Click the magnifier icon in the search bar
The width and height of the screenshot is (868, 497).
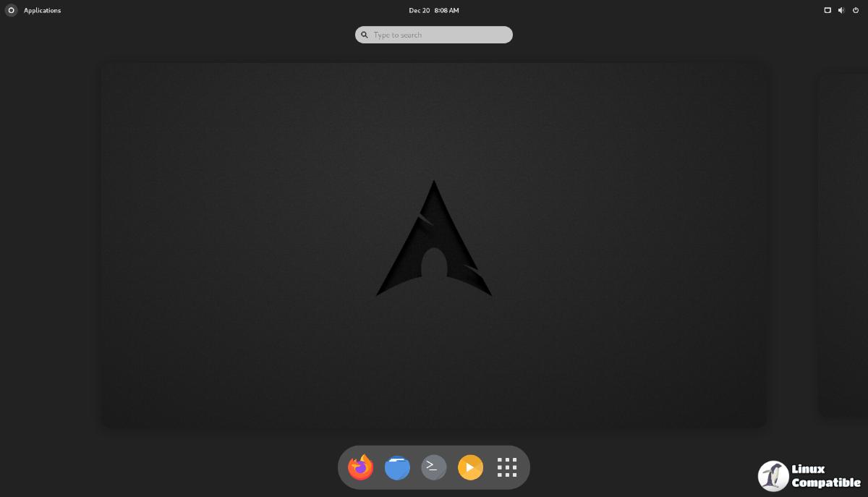pyautogui.click(x=365, y=35)
